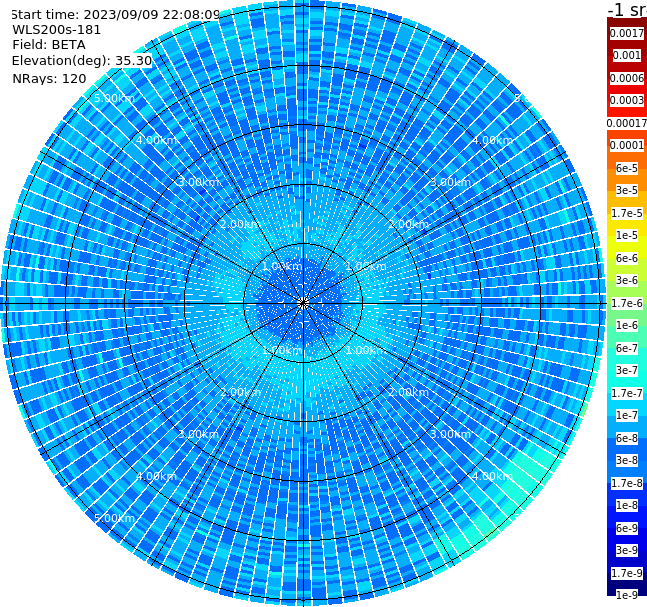This screenshot has width=647, height=607.
Task: Select the 1.7e-5 colorbar label
Action: [627, 213]
